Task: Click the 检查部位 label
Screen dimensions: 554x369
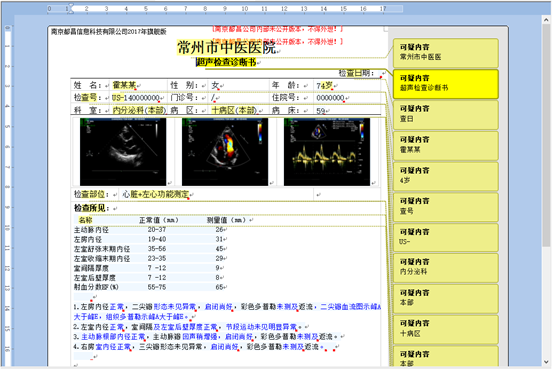Action: (x=91, y=194)
